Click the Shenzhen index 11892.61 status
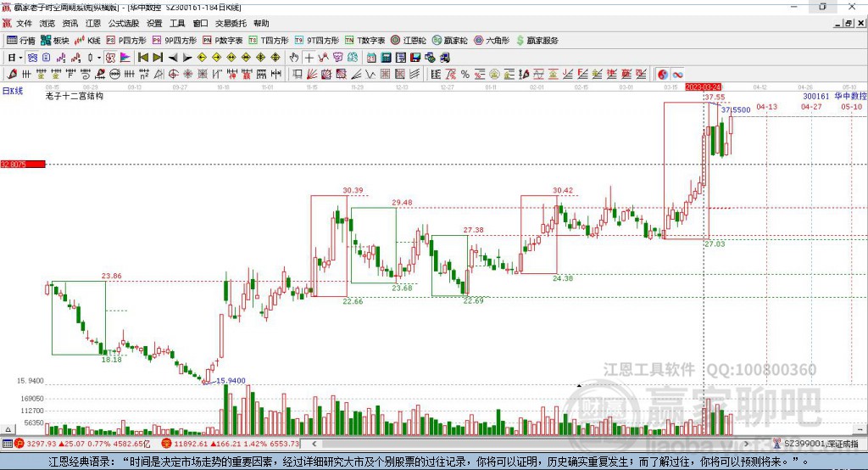868x470 pixels. 231,444
